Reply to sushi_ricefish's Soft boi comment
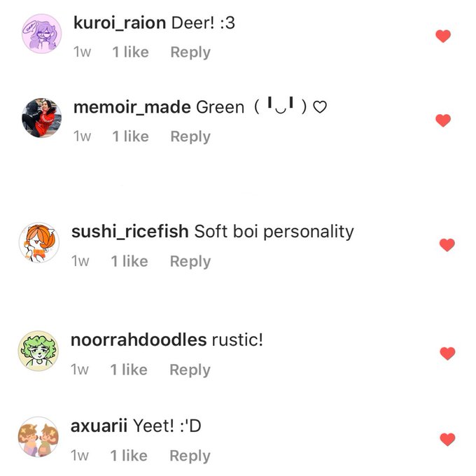The image size is (476, 476). [x=190, y=261]
